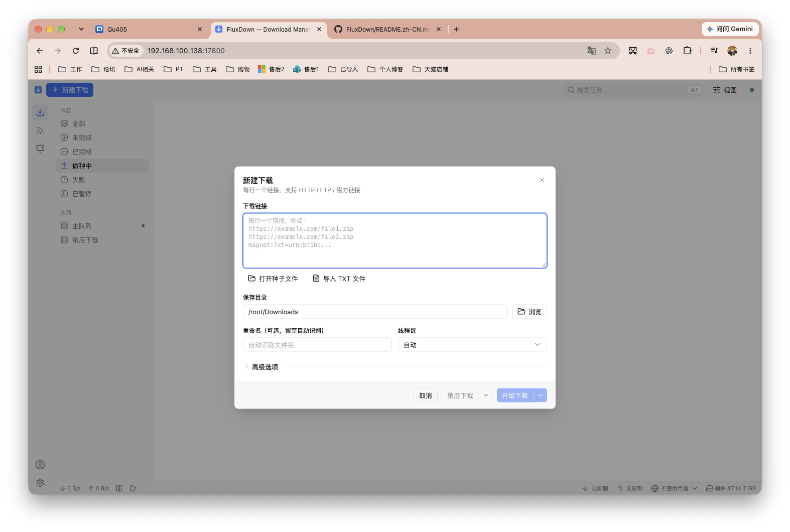
Task: Click the 重命名 filename input field
Action: click(317, 345)
